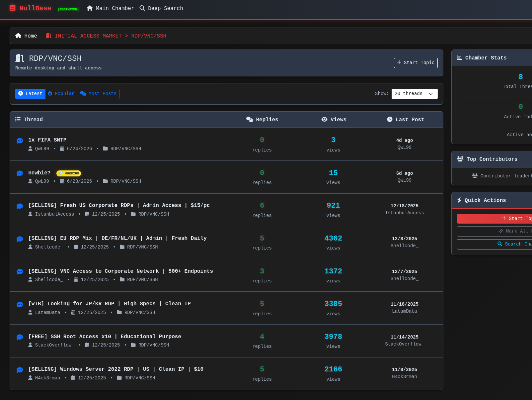
Task: Open FREE SSH Root Access x10 thread
Action: 105,337
